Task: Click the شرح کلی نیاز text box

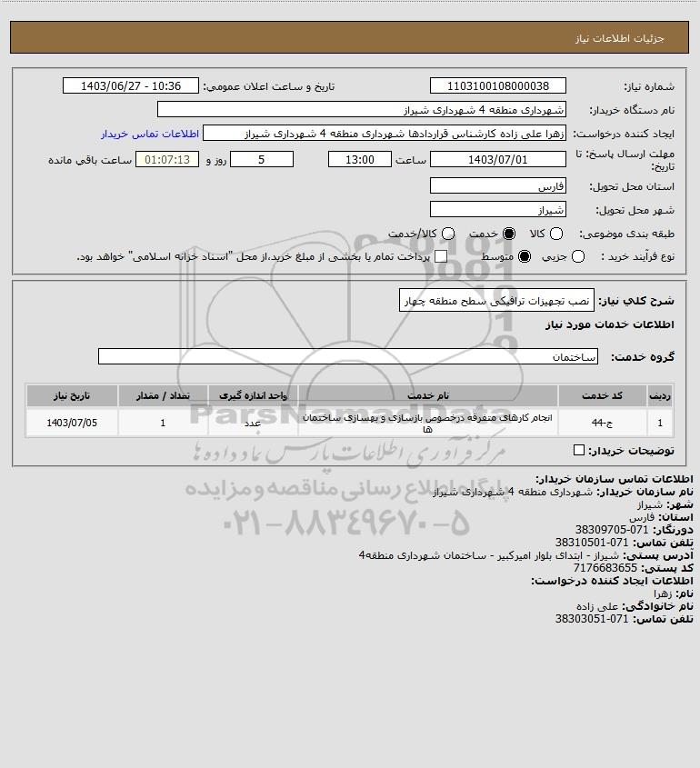Action: (496, 300)
